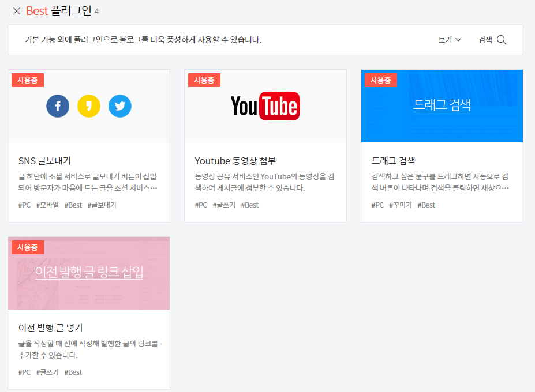535x392 pixels.
Task: Click #PC tag in SNS 글보내기 card
Action: (x=25, y=205)
